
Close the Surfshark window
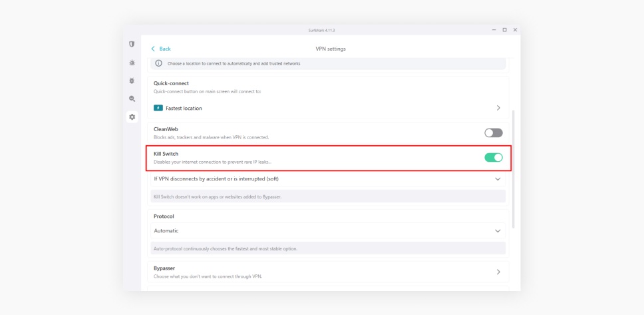[x=515, y=29]
